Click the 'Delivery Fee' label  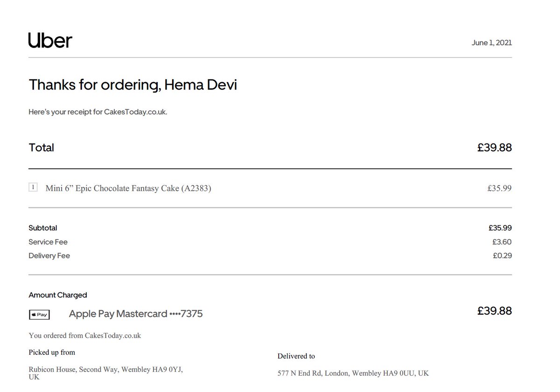[49, 255]
